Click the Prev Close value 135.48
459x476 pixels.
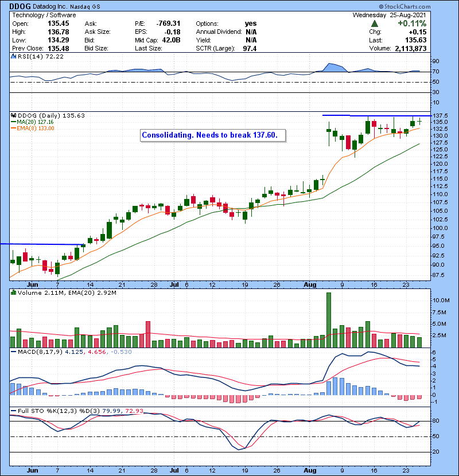pos(59,48)
